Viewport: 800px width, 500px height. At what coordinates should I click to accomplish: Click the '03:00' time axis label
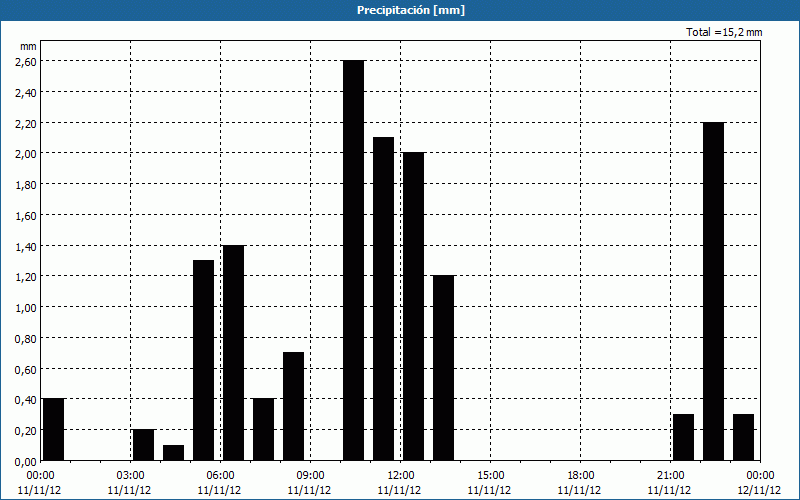pos(131,476)
